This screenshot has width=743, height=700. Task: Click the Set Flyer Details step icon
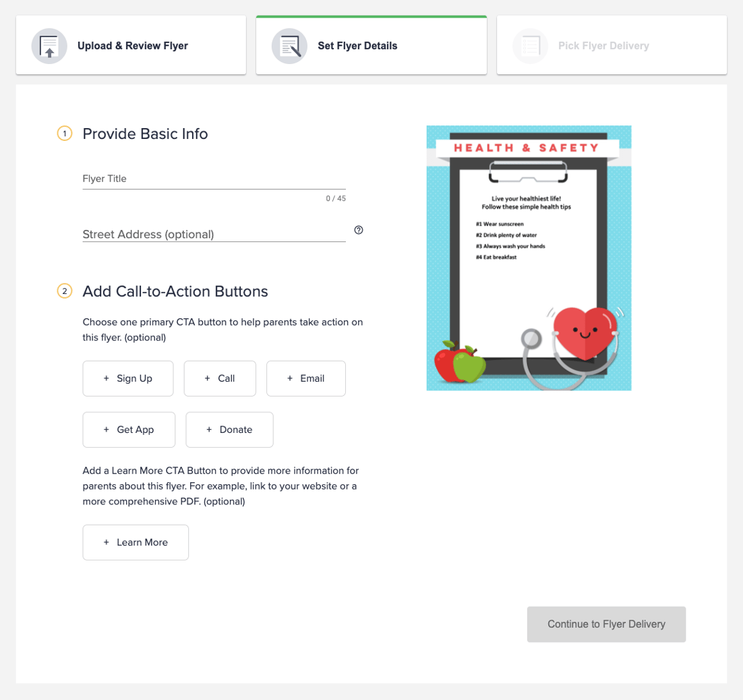coord(289,46)
